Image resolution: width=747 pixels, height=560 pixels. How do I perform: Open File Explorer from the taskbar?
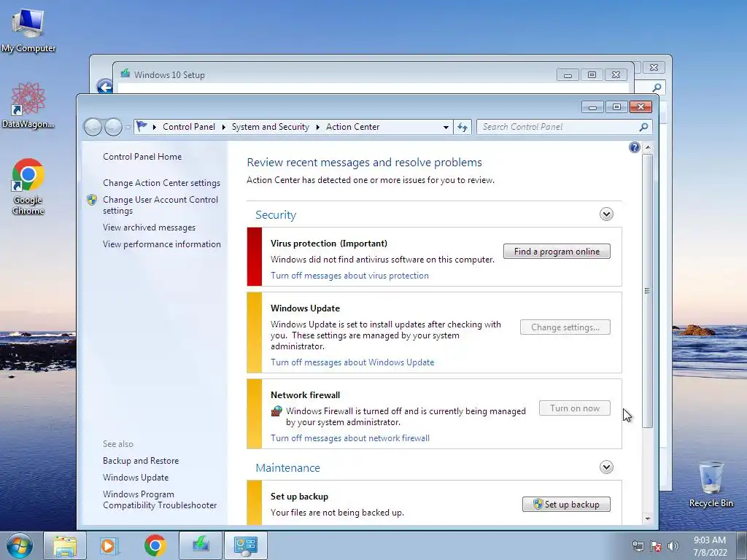click(x=65, y=545)
